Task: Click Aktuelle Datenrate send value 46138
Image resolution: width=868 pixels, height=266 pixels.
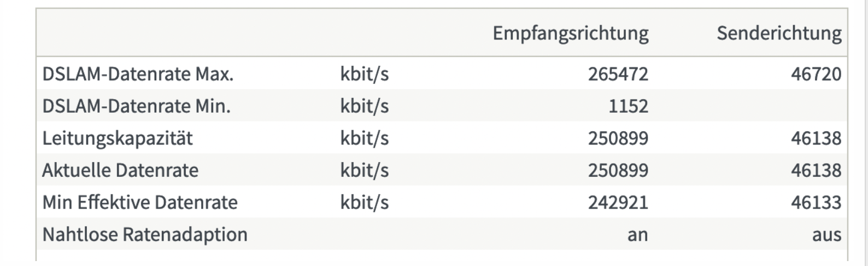Action: click(816, 170)
